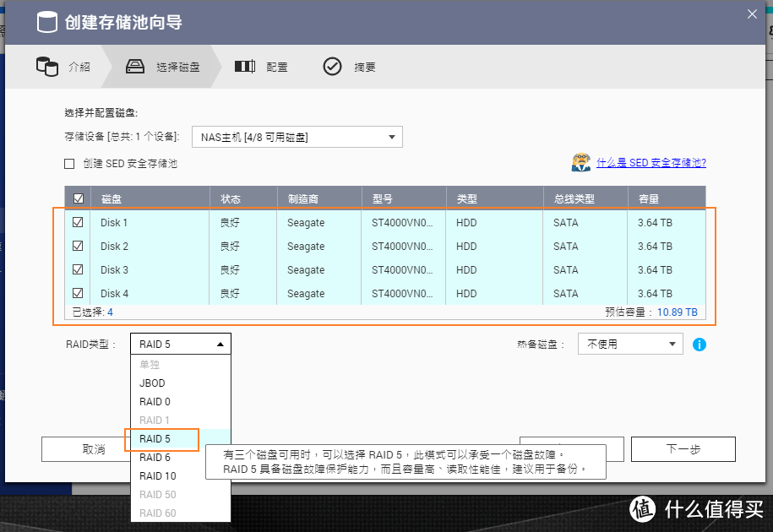Click the storage pool cylinder icon in title
Image resolution: width=773 pixels, height=532 pixels.
47,22
